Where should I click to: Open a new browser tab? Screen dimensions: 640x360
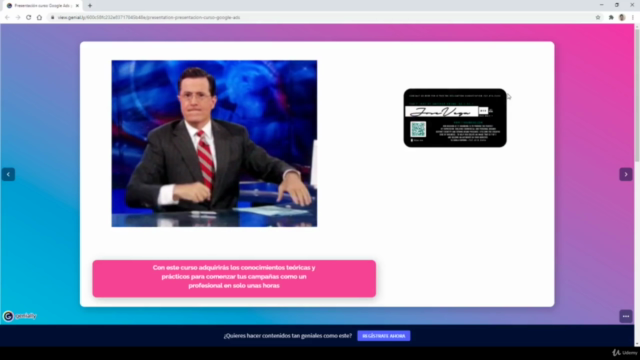click(90, 6)
